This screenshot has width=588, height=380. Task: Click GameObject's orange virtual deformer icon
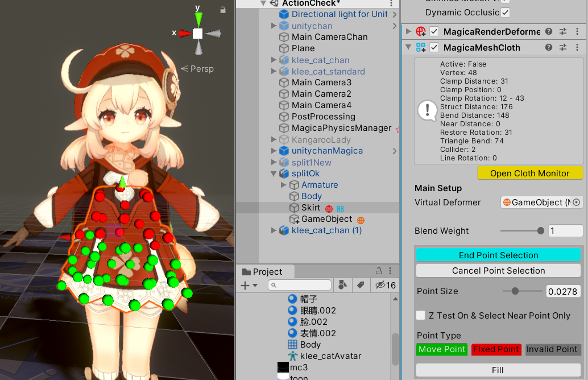[361, 220]
